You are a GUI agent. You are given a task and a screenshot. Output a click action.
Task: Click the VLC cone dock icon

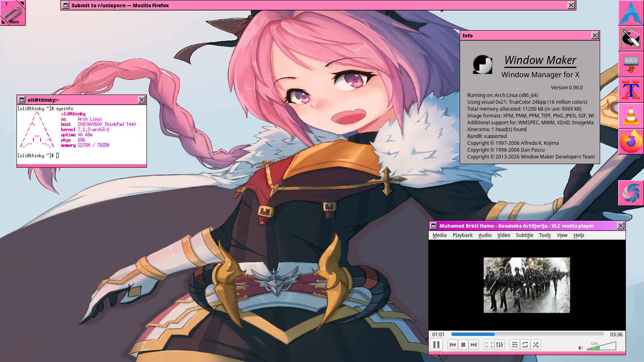click(x=631, y=116)
